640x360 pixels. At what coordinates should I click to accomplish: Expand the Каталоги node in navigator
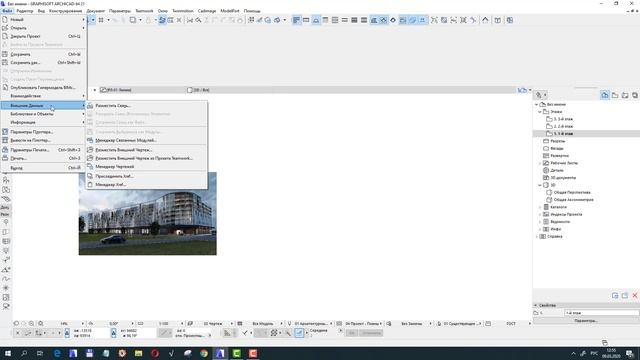[x=540, y=207]
